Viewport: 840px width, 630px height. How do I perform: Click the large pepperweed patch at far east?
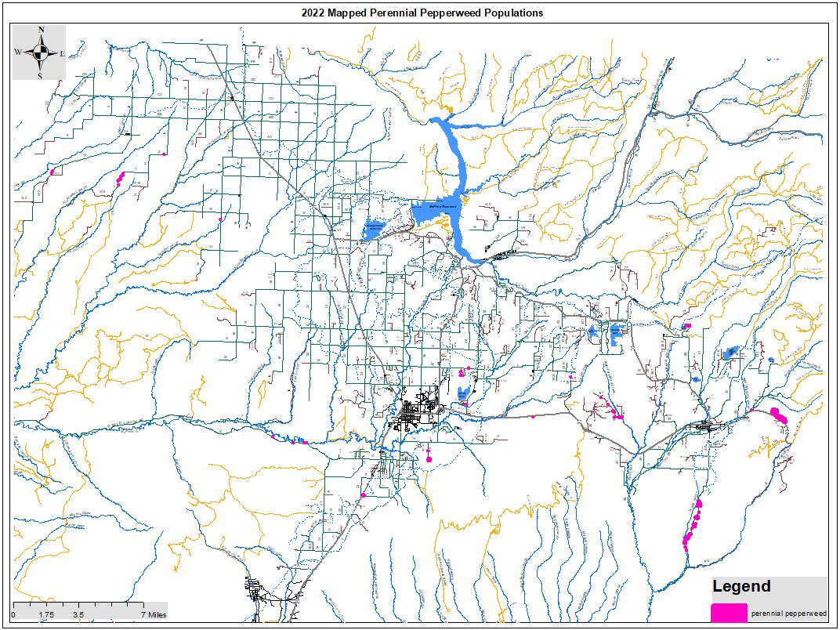coord(779,415)
